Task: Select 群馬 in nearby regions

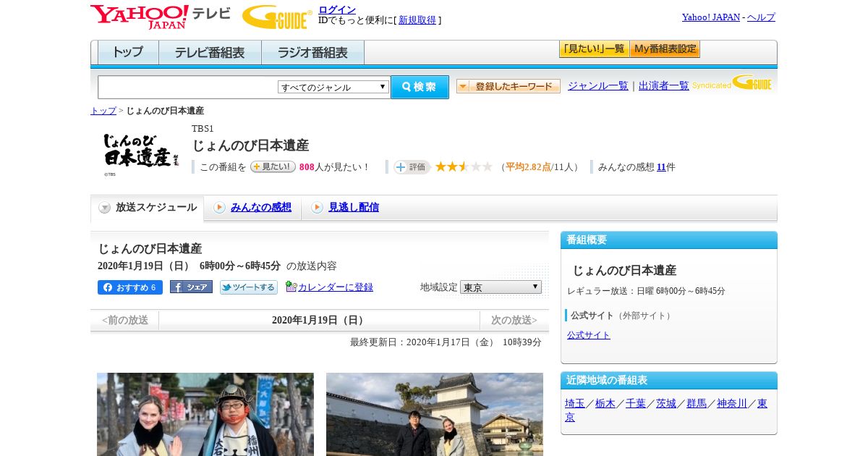Action: 697,404
